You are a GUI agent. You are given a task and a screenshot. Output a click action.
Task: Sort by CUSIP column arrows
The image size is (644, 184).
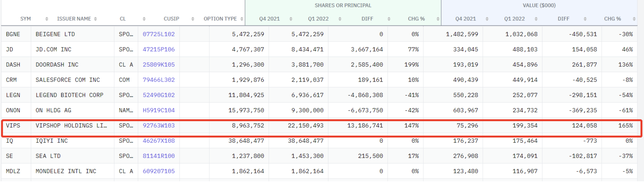193,19
